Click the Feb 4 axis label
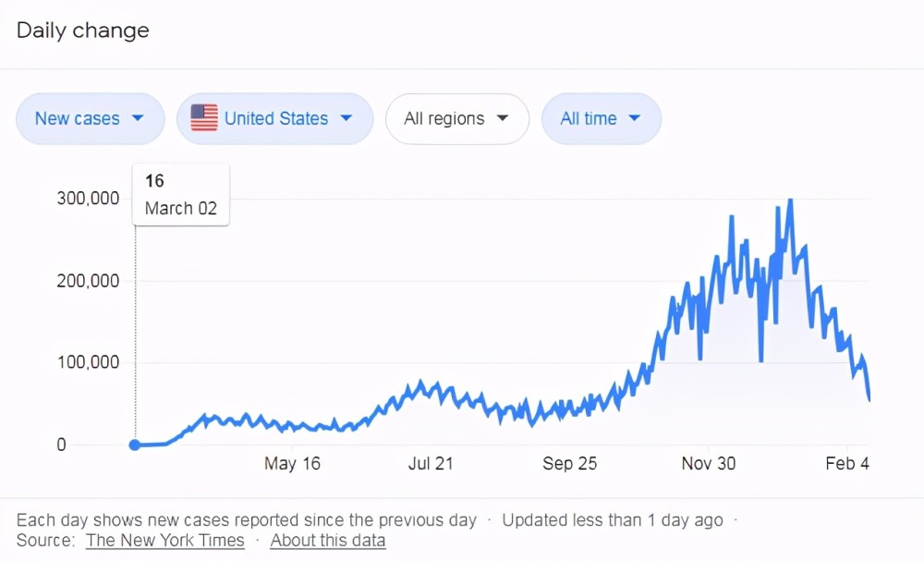This screenshot has height=561, width=924. point(847,464)
